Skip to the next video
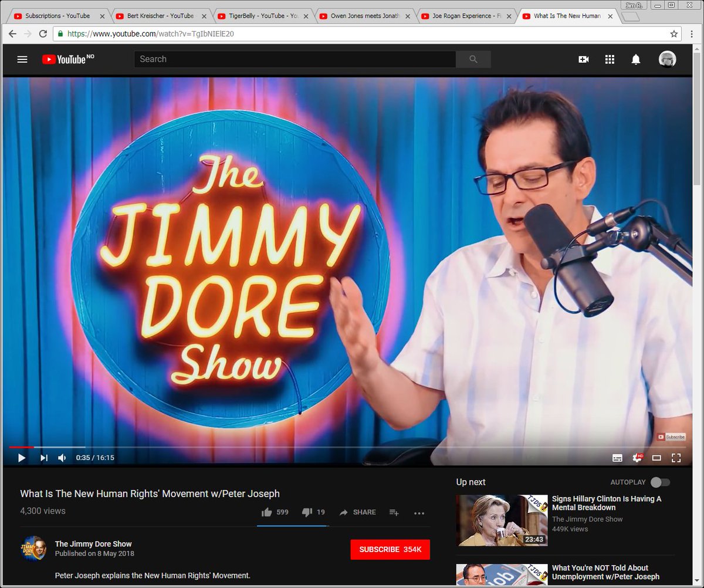Viewport: 704px width, 588px height. 43,458
